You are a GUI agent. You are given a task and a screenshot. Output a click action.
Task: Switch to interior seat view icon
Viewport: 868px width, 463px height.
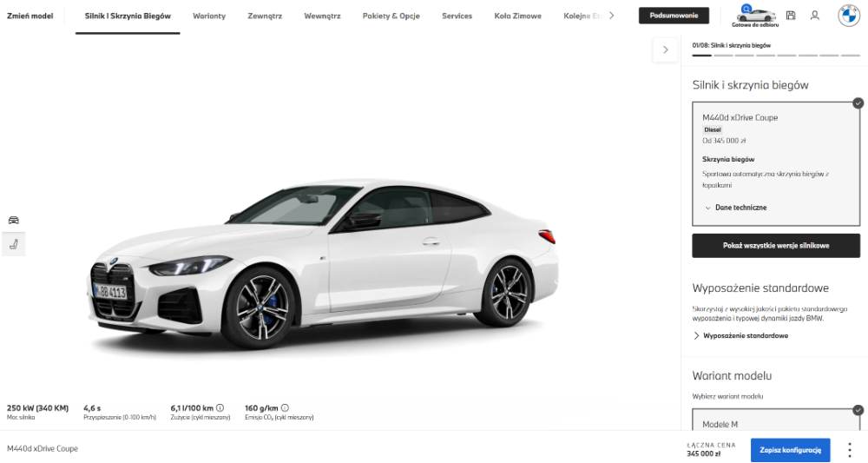pos(13,244)
